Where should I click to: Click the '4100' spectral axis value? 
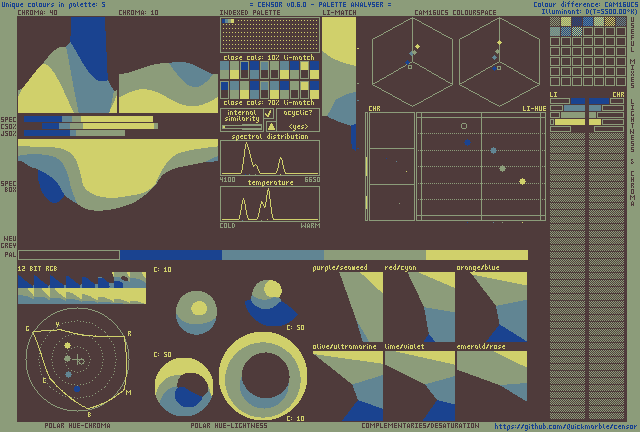(227, 180)
